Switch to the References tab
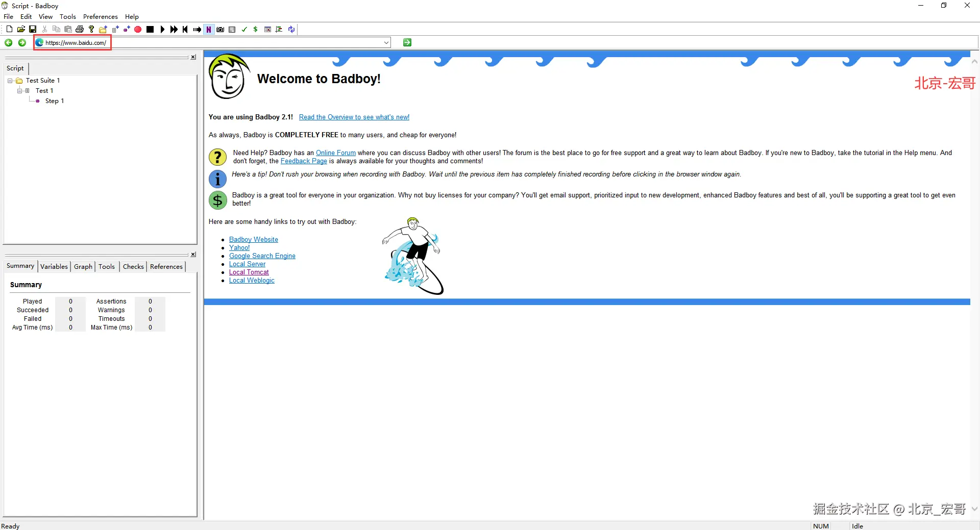980x530 pixels. (x=166, y=266)
